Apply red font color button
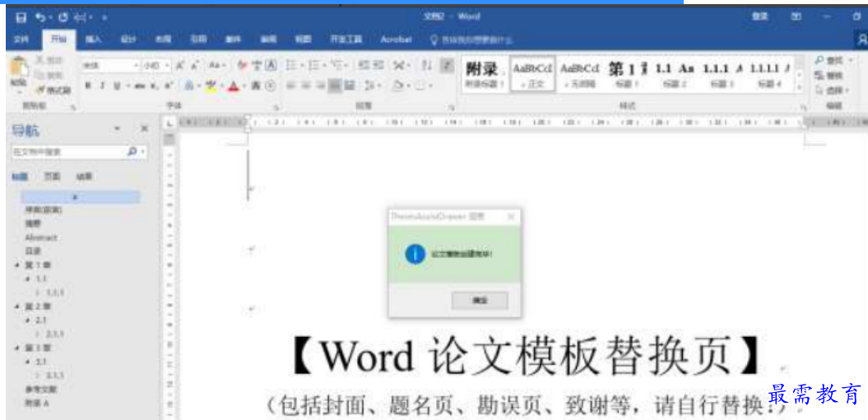 234,85
